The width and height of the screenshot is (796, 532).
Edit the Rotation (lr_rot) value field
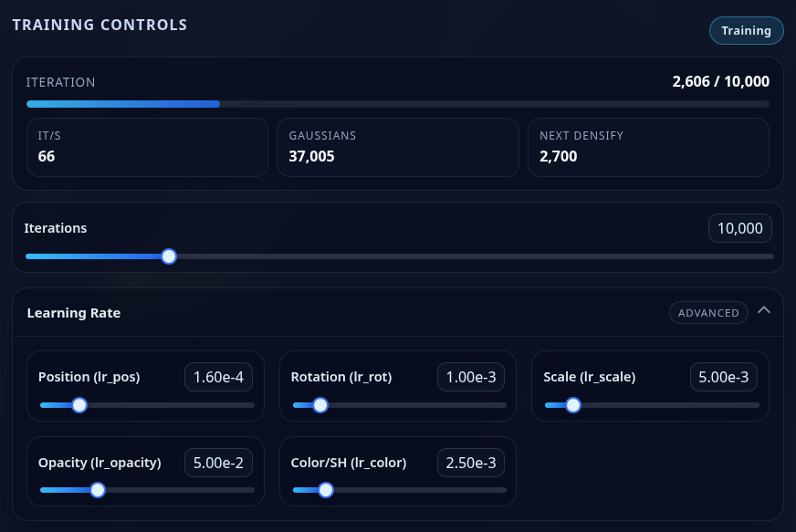coord(470,377)
